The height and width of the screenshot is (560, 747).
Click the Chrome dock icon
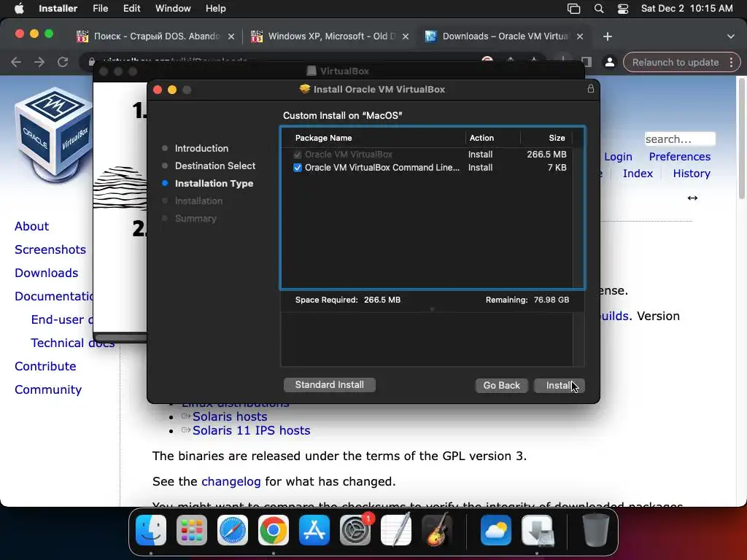tap(274, 530)
